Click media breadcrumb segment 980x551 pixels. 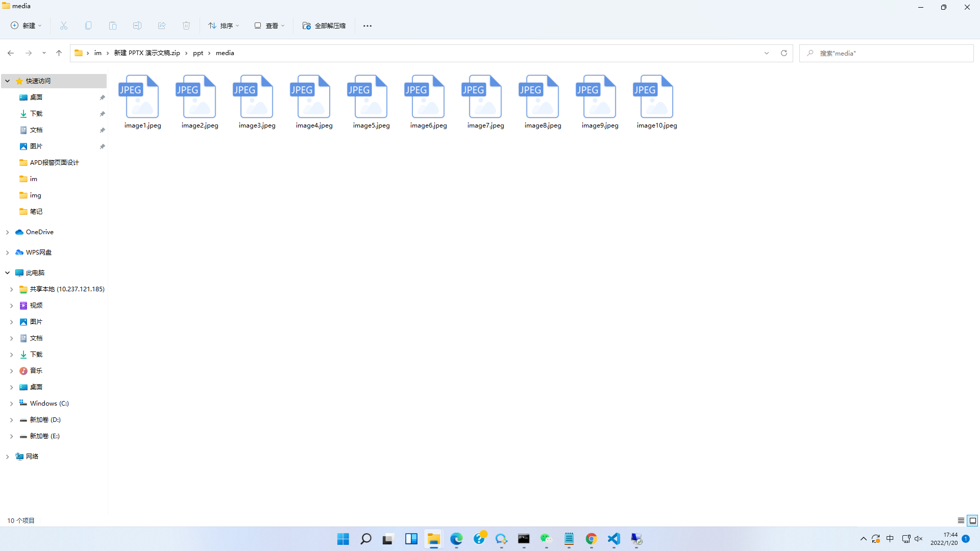coord(225,53)
